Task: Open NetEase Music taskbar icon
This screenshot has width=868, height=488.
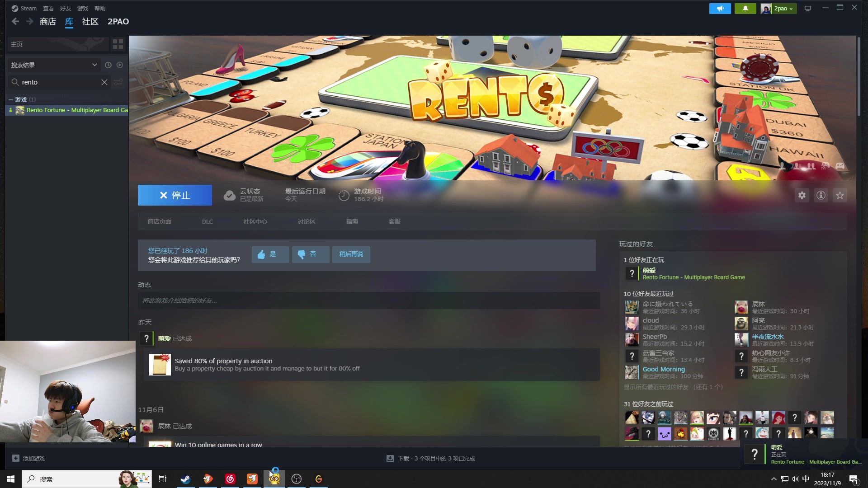Action: tap(230, 479)
